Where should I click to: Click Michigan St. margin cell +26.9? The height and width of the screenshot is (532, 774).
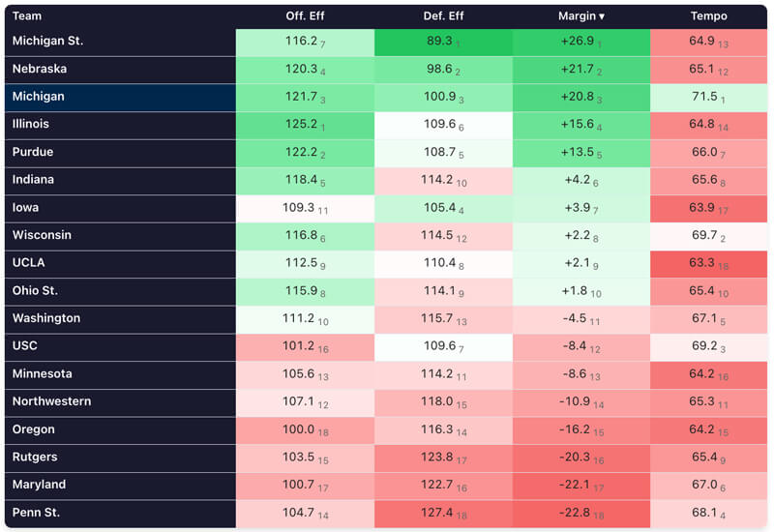pyautogui.click(x=580, y=42)
